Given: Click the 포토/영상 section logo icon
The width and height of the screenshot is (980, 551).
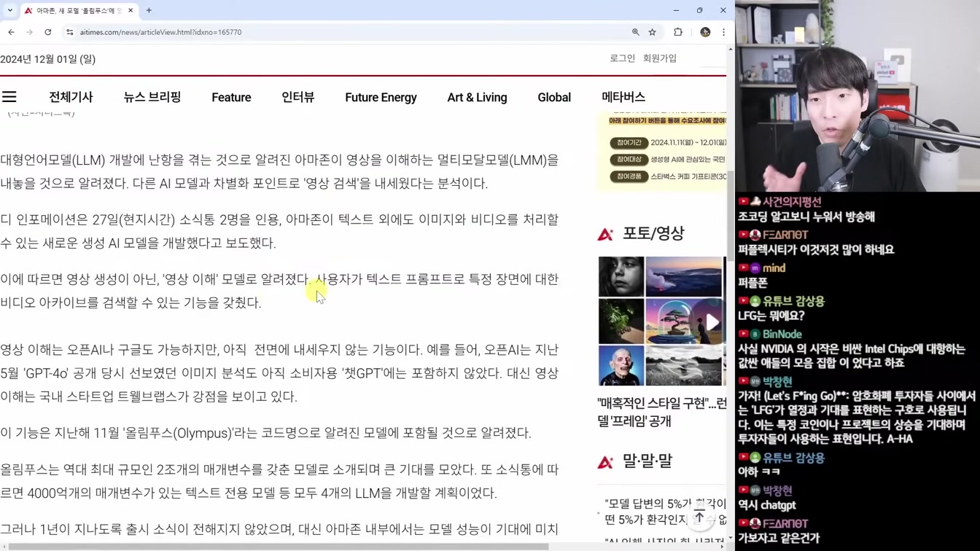Looking at the screenshot, I should [605, 234].
